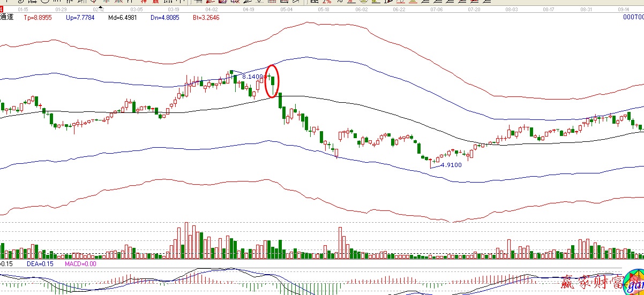644x295 pixels.
Task: Click the 4.9100 low price label
Action: pos(451,165)
